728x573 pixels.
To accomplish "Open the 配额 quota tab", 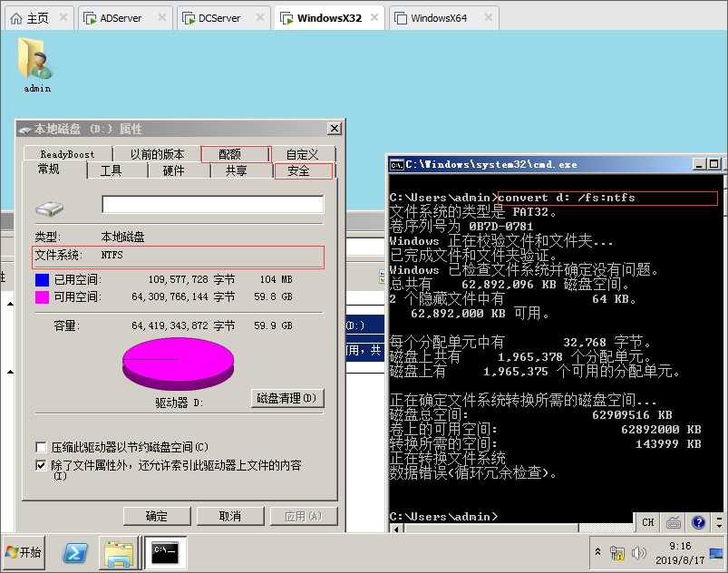I will click(236, 154).
